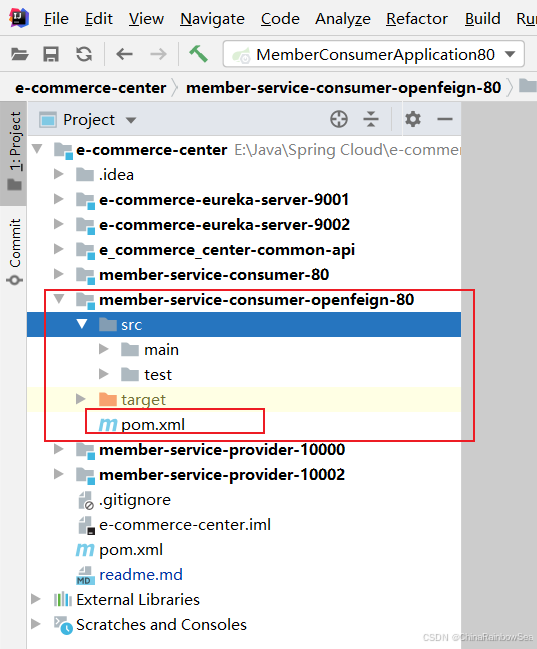This screenshot has height=649, width=537.
Task: Click the External Libraries icon
Action: [63, 599]
